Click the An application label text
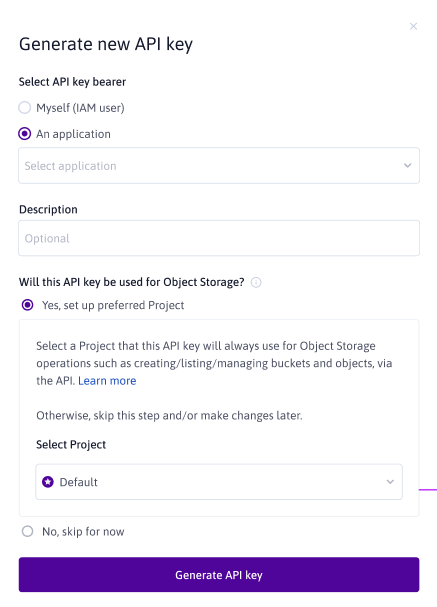The width and height of the screenshot is (437, 607). point(74,134)
